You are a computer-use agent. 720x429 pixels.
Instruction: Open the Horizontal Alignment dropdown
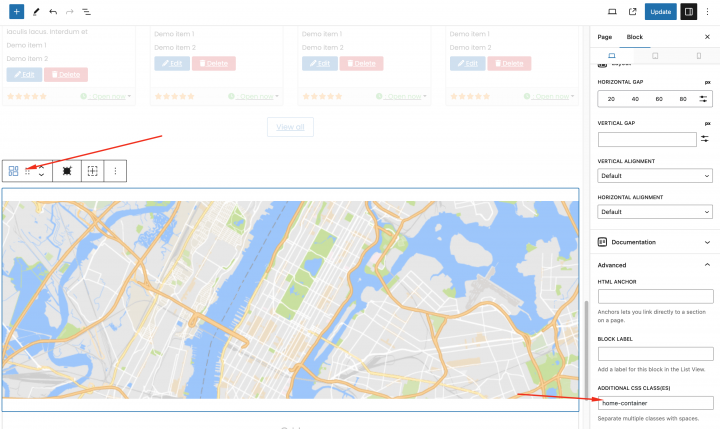click(x=655, y=212)
